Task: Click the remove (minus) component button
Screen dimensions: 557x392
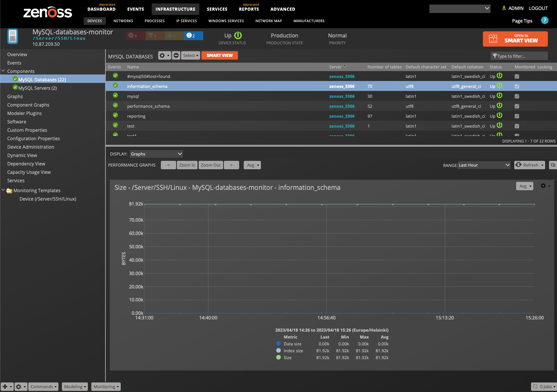Action: click(x=176, y=55)
